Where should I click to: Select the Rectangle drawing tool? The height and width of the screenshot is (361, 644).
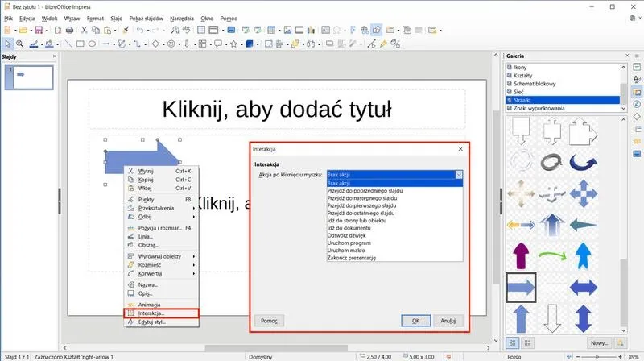80,44
